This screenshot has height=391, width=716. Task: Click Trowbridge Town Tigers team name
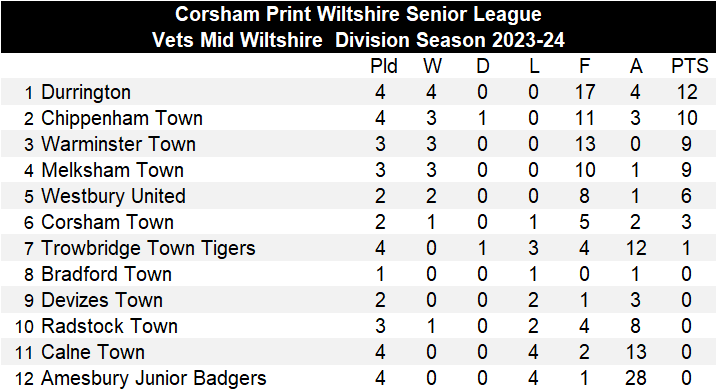click(x=148, y=248)
